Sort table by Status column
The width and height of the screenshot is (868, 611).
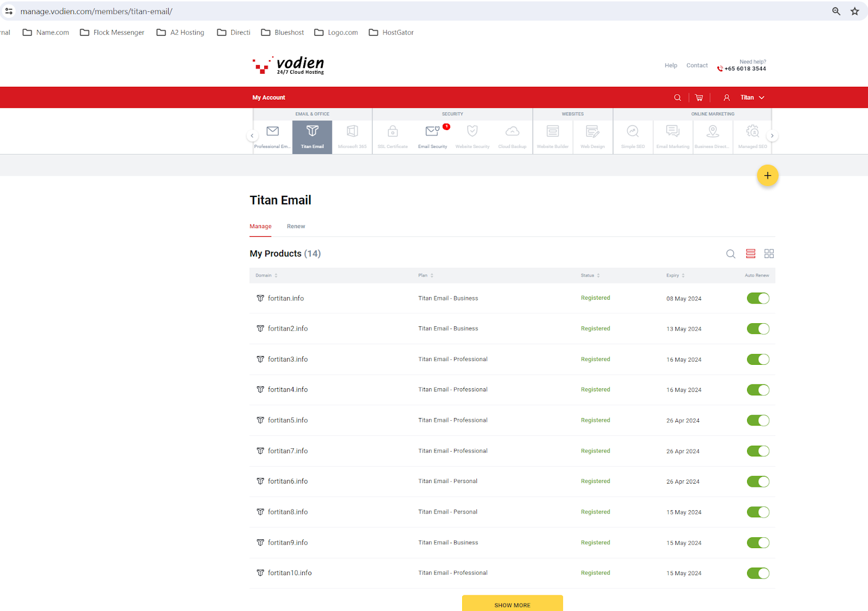point(590,275)
